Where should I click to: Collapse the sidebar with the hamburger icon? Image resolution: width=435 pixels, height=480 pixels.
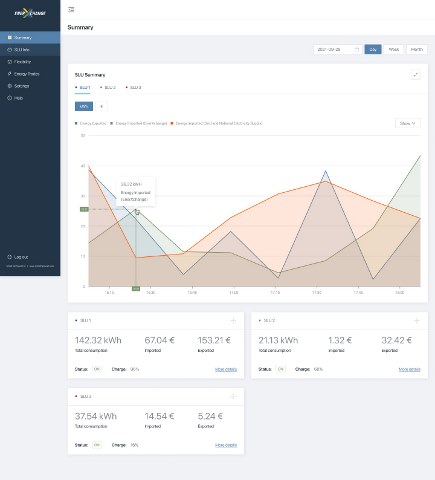tap(71, 10)
